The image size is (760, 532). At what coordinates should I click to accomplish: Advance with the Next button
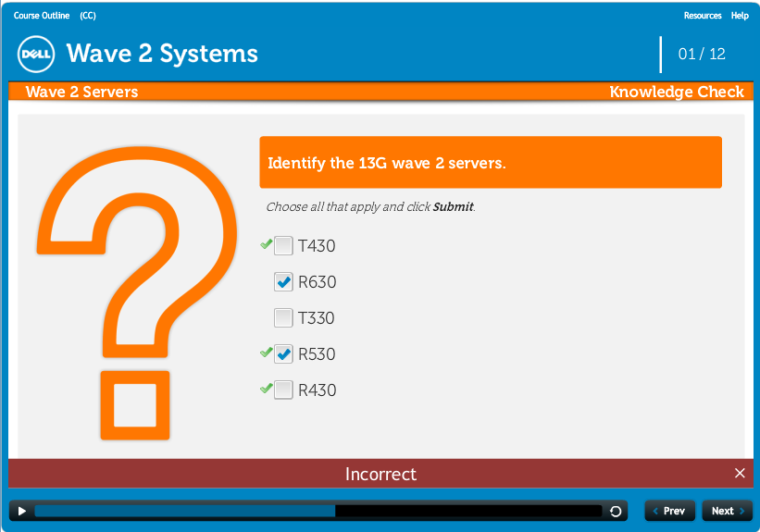pyautogui.click(x=727, y=511)
